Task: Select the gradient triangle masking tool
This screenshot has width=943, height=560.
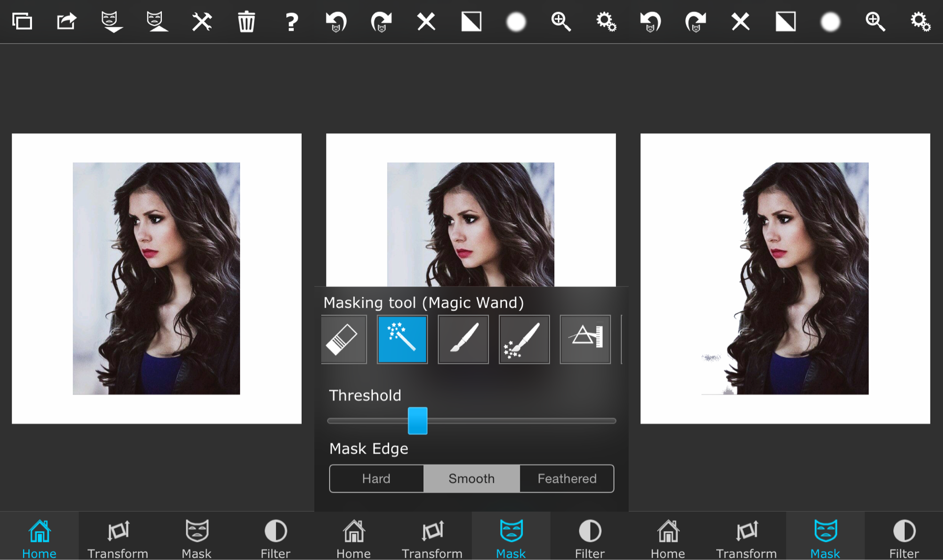Action: pos(585,339)
